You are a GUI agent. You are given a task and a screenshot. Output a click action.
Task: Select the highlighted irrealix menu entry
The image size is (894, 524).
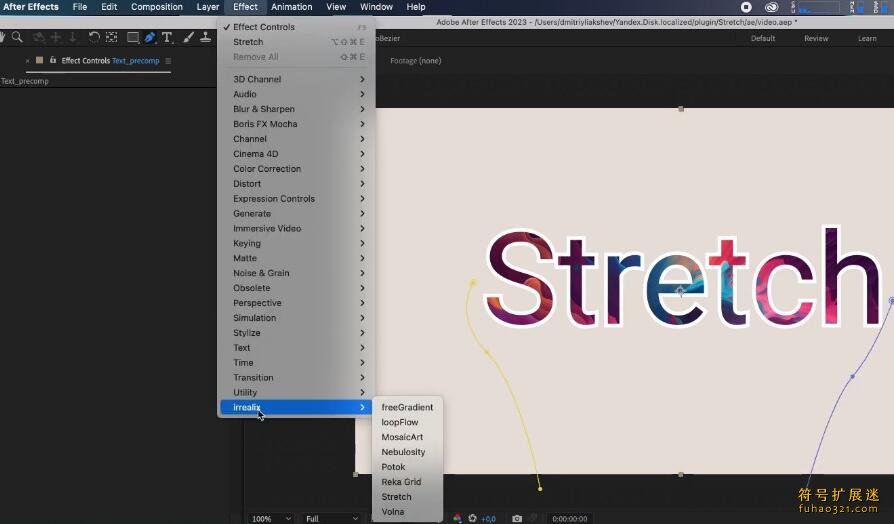click(296, 407)
